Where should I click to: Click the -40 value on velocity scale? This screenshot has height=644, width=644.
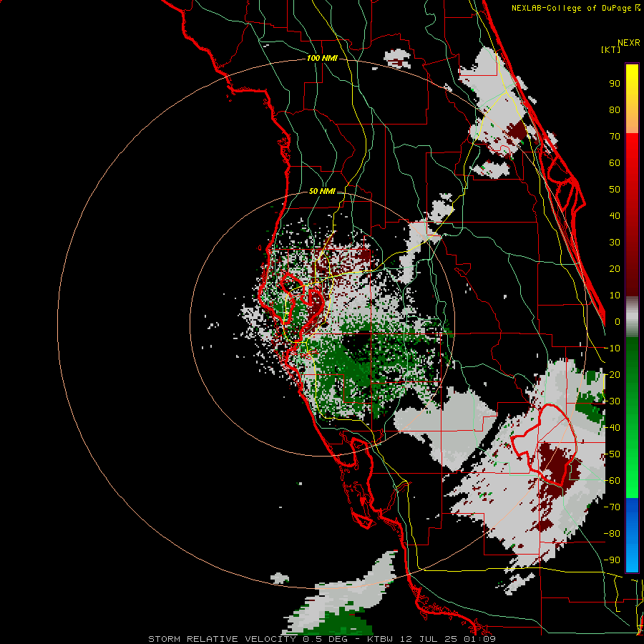pos(613,428)
